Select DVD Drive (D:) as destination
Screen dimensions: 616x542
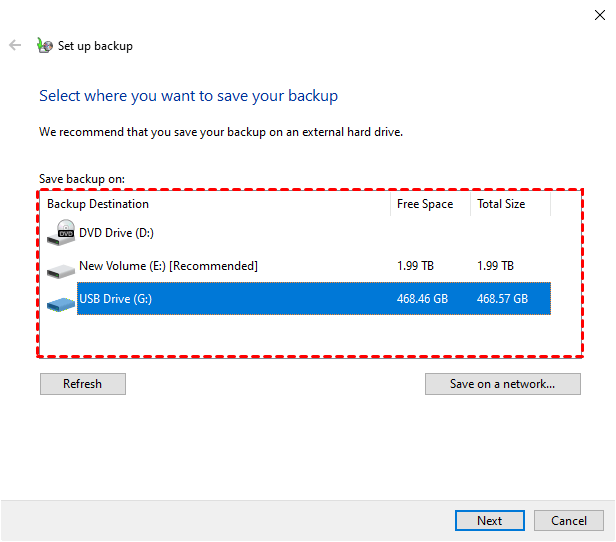point(116,233)
